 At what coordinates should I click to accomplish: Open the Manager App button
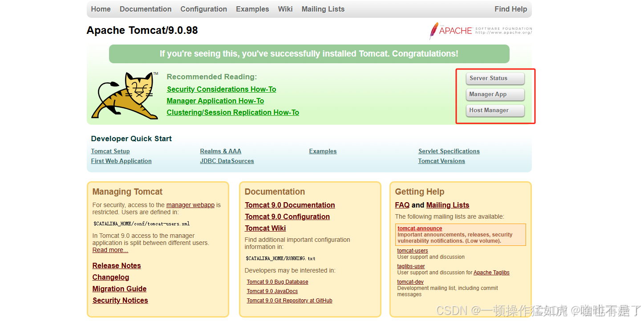[495, 94]
